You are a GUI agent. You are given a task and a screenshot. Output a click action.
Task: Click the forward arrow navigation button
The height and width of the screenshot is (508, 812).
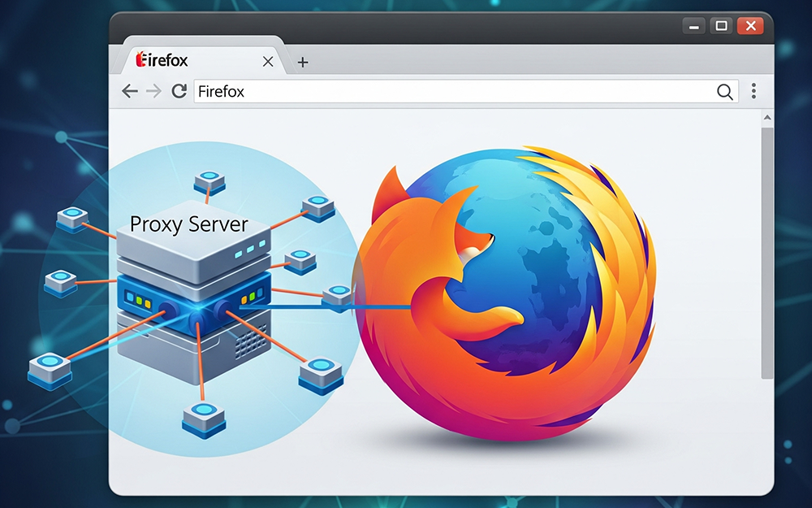[x=153, y=92]
